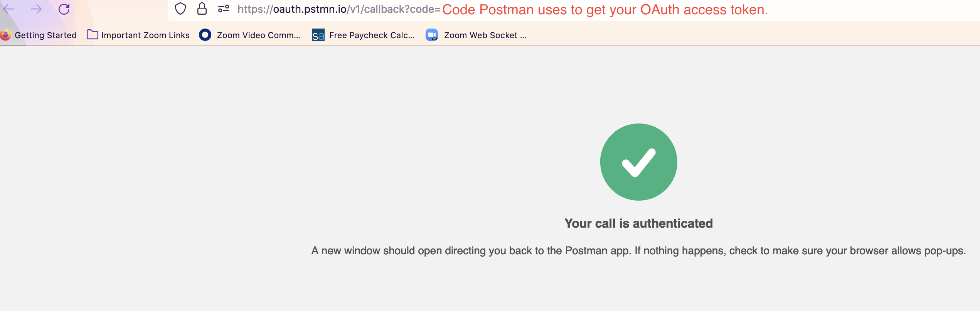
Task: Click the pop-ups instruction paragraph text
Action: click(638, 251)
